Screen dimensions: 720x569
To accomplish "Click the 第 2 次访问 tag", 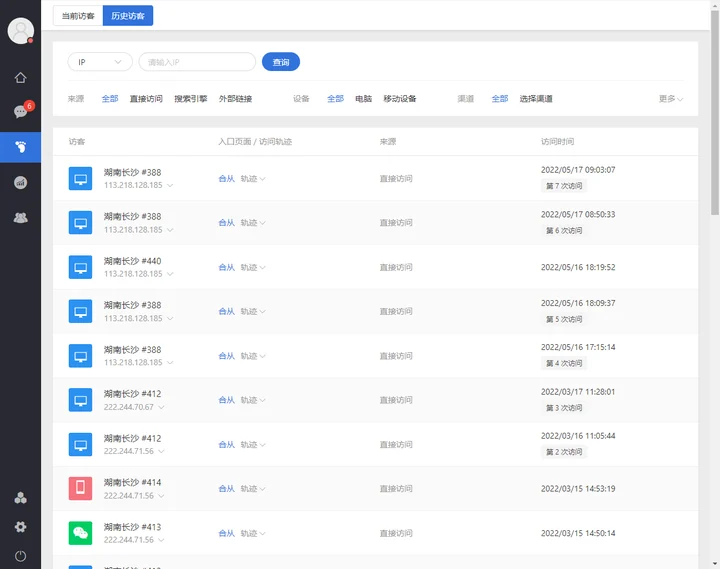I will coord(563,452).
